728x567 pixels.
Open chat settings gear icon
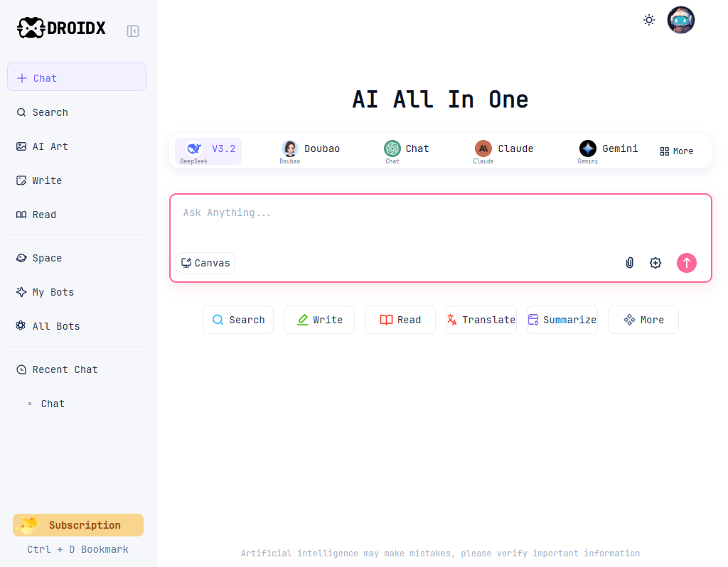[x=655, y=263]
